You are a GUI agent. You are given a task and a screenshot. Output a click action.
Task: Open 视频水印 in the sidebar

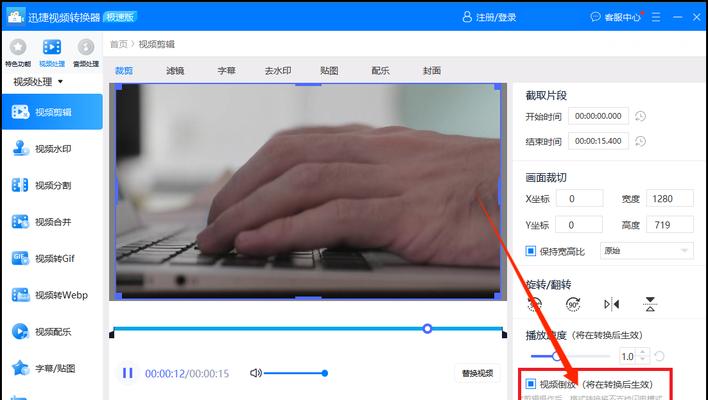pyautogui.click(x=53, y=149)
